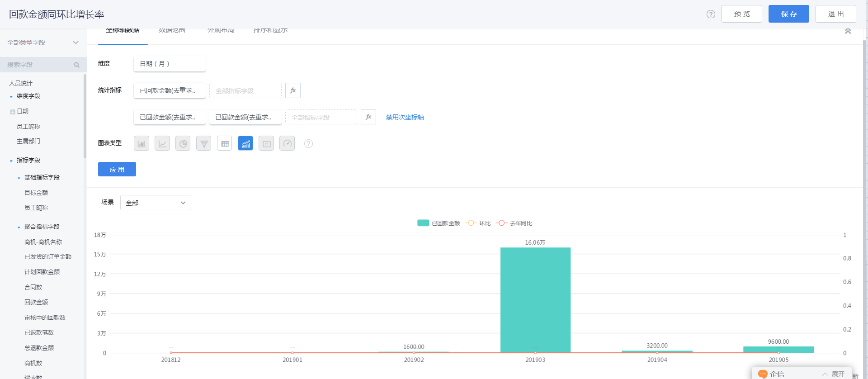Select the line chart type icon
This screenshot has width=868, height=379.
point(162,143)
